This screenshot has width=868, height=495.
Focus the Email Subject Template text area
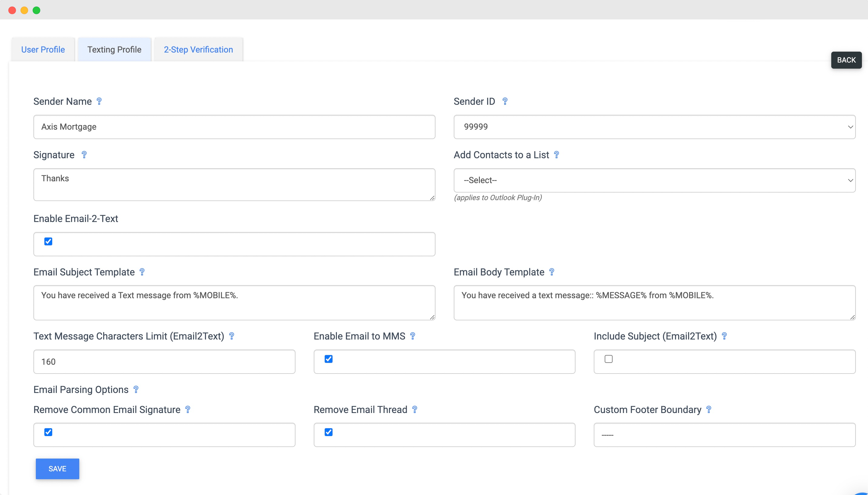point(234,302)
